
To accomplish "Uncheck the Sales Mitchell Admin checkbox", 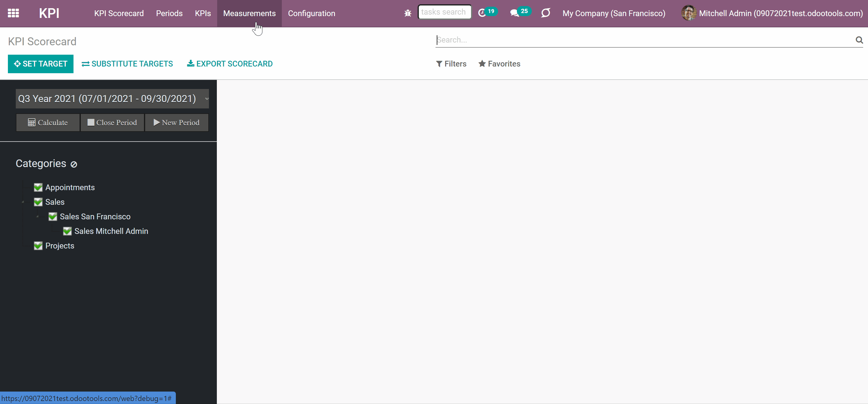I will coord(67,231).
